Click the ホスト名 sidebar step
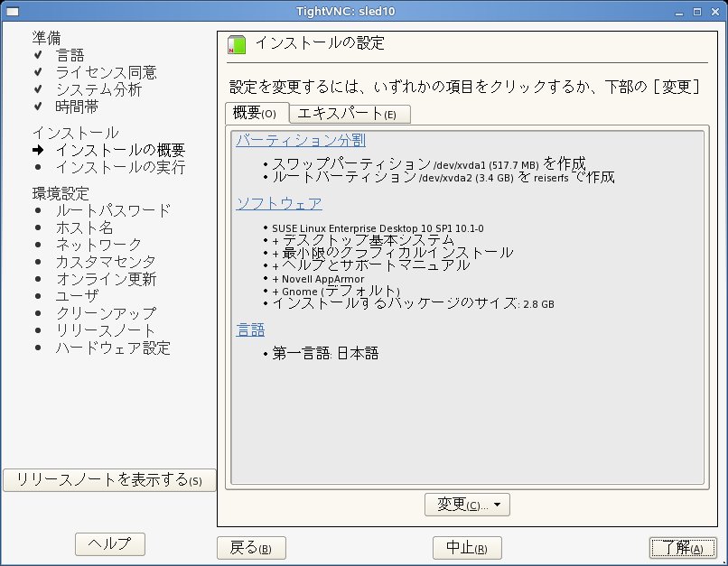The height and width of the screenshot is (566, 728). click(85, 227)
